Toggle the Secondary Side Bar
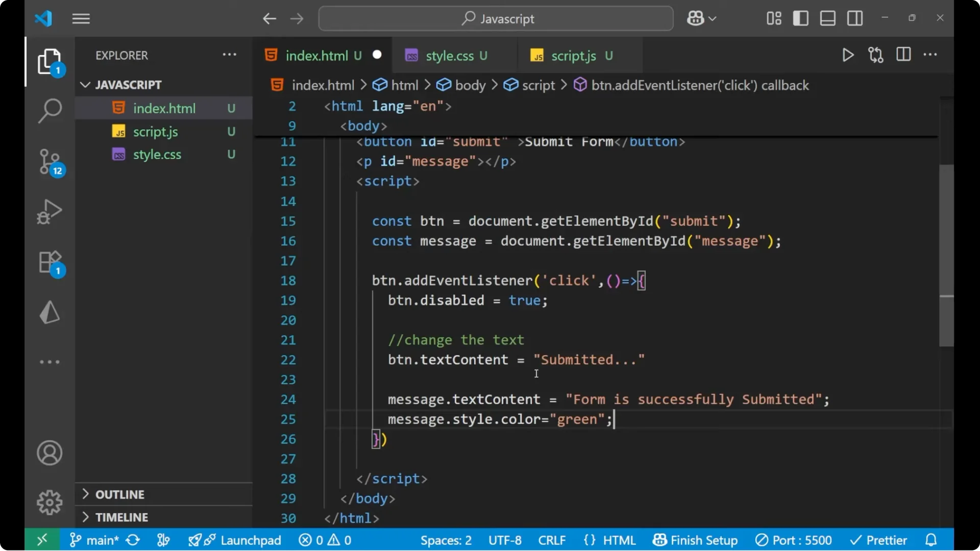 click(x=854, y=18)
